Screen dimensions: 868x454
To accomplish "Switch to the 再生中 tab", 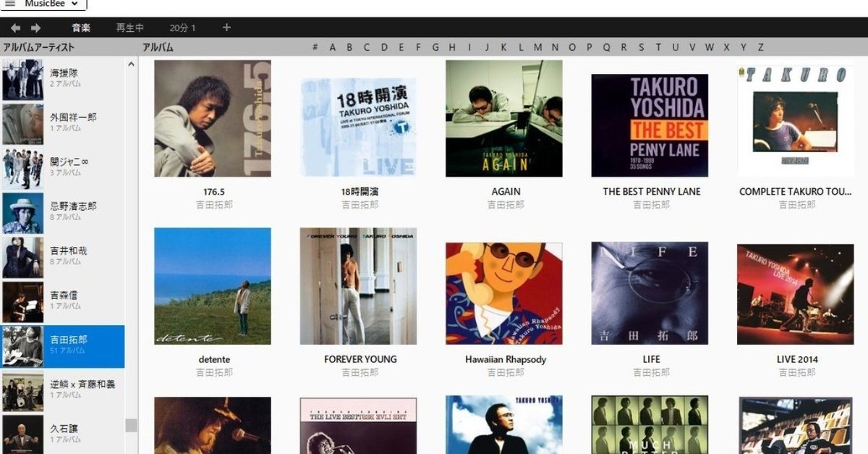I will (x=129, y=27).
